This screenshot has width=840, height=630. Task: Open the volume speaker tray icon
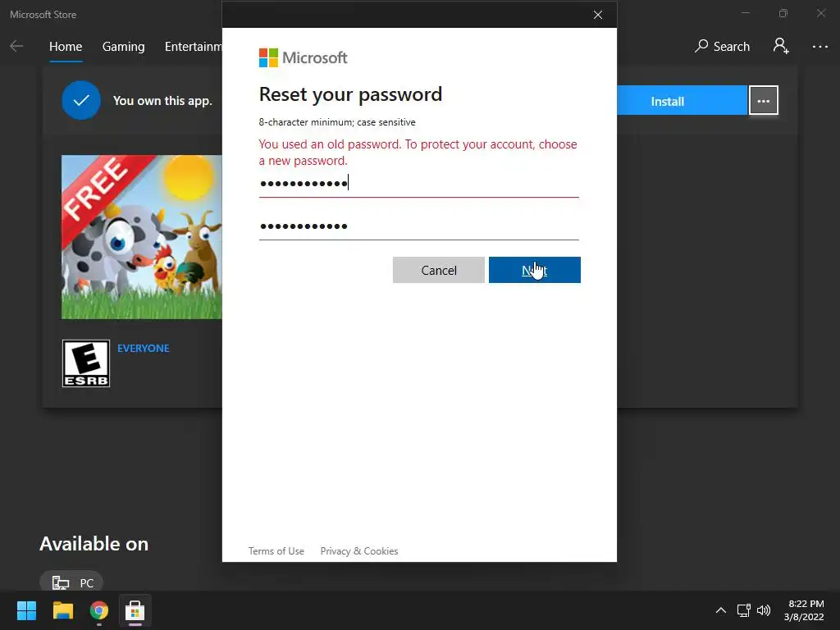pos(764,610)
